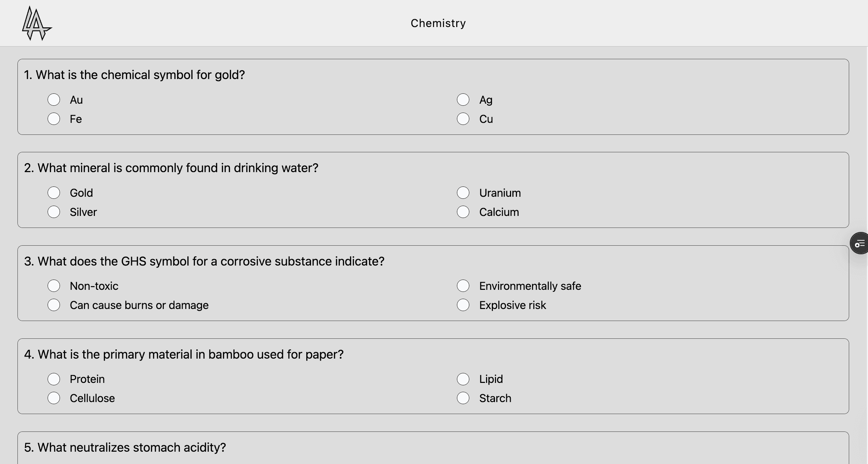Select Cu for the gold symbol question
This screenshot has width=868, height=464.
(x=463, y=119)
